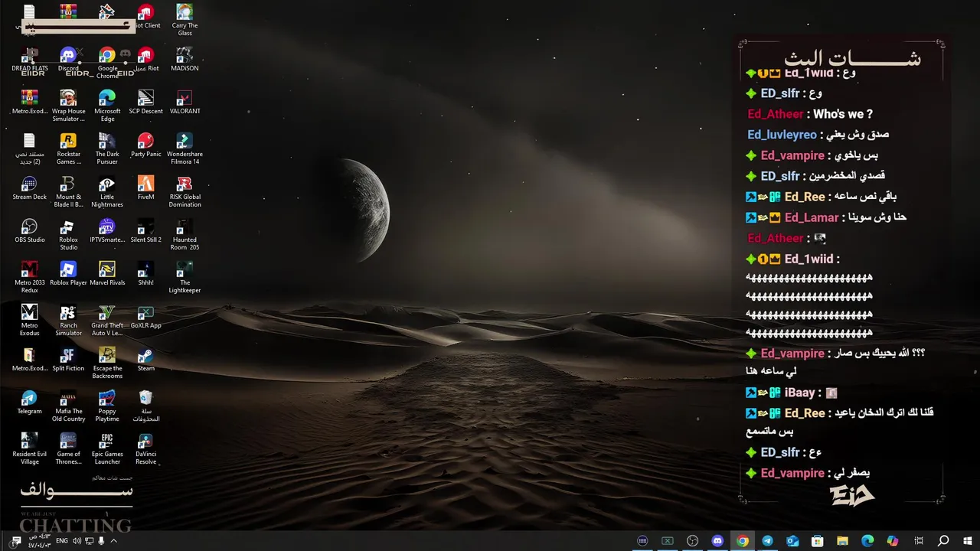Select the Poppy Playtime desktop icon
Screen dimensions: 980x551
(x=107, y=406)
